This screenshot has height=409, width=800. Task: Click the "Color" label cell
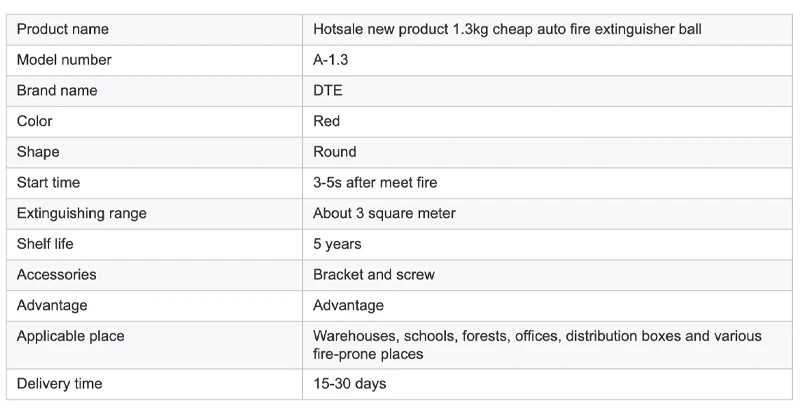pos(35,121)
